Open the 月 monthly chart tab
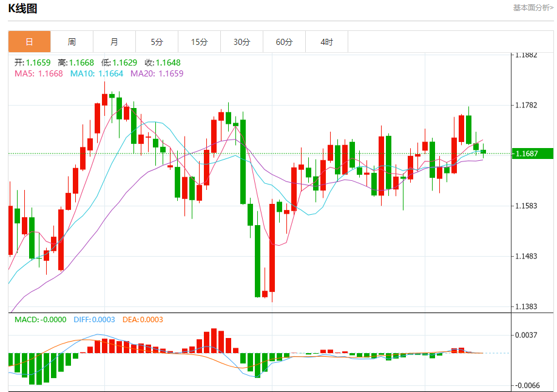557x392 pixels. coord(114,42)
